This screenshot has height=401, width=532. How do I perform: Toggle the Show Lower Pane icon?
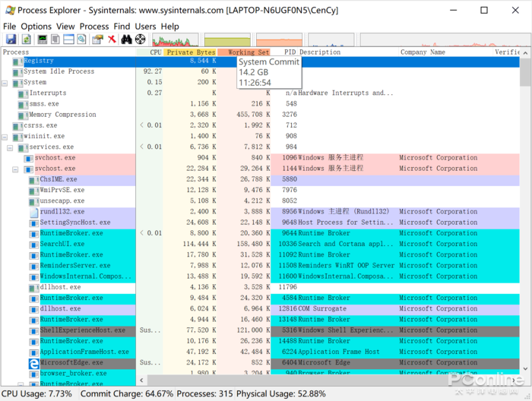click(x=68, y=39)
